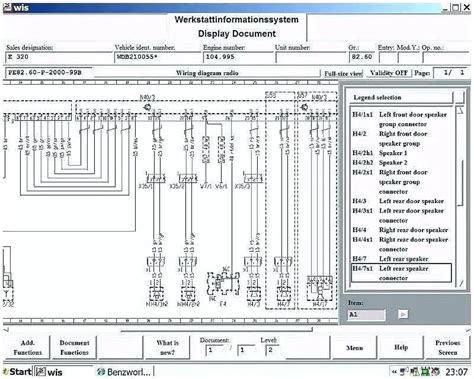The height and width of the screenshot is (379, 474).
Task: Go to Previous Screen
Action: 447,347
